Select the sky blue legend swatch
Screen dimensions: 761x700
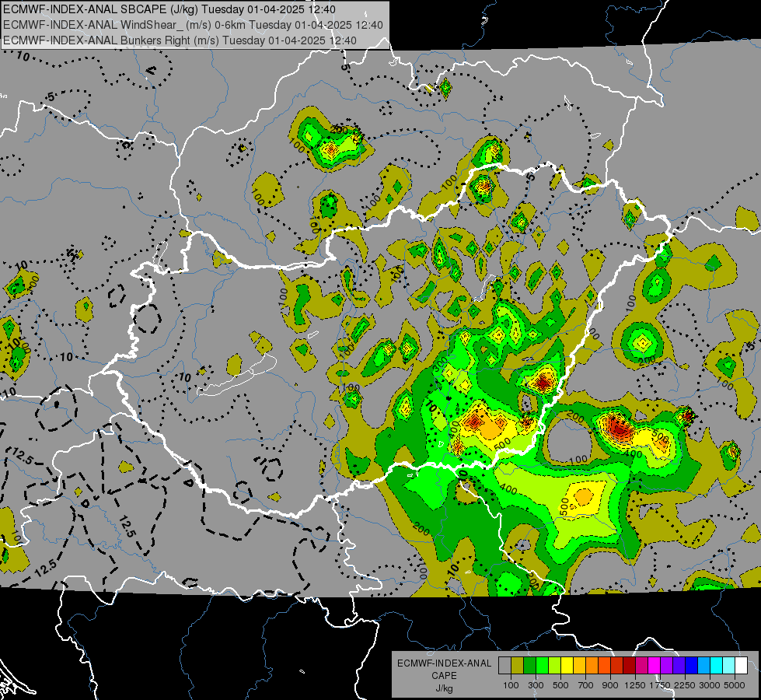click(704, 666)
